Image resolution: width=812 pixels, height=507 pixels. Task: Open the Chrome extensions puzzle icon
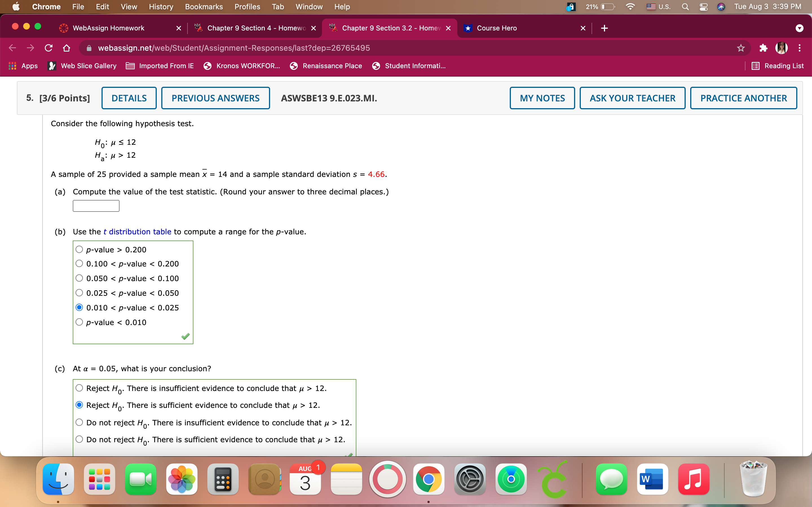[x=763, y=48]
